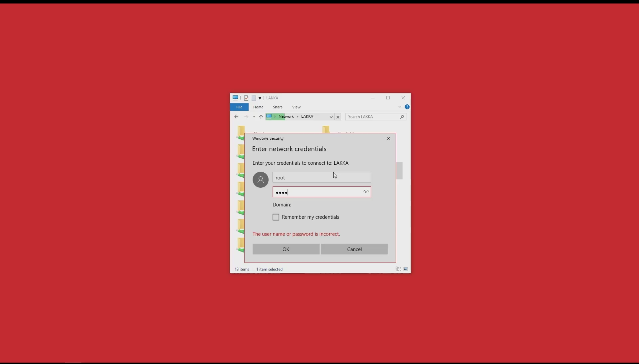The width and height of the screenshot is (639, 364).
Task: Cancel the network credentials dialog
Action: point(354,249)
